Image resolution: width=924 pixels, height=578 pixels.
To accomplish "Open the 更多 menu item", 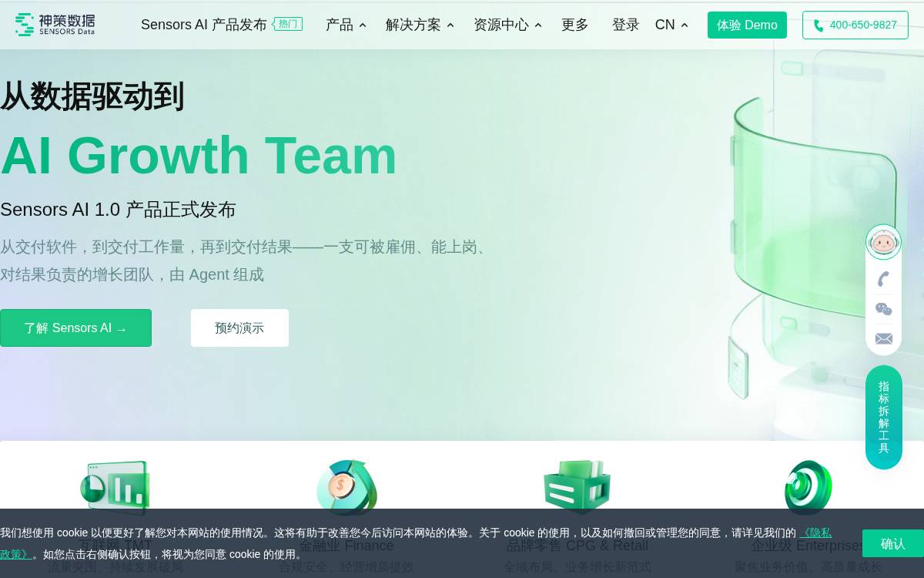I will pos(575,25).
